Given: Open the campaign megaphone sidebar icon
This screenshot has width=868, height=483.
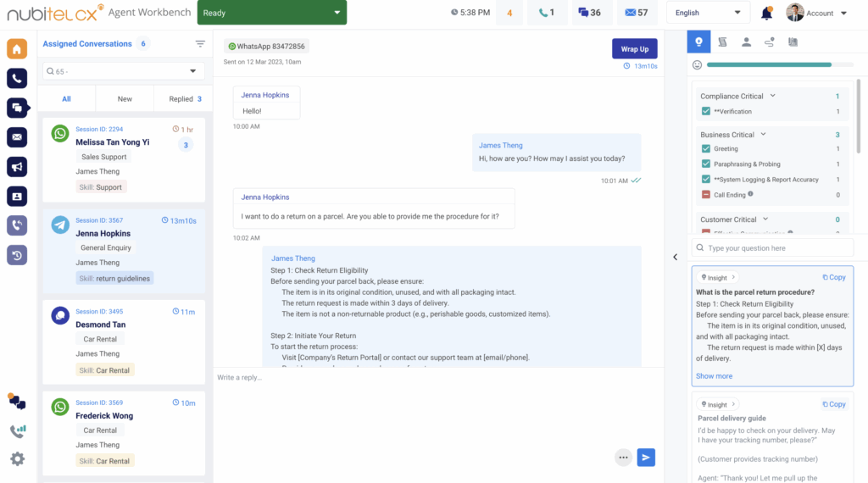Looking at the screenshot, I should tap(17, 167).
